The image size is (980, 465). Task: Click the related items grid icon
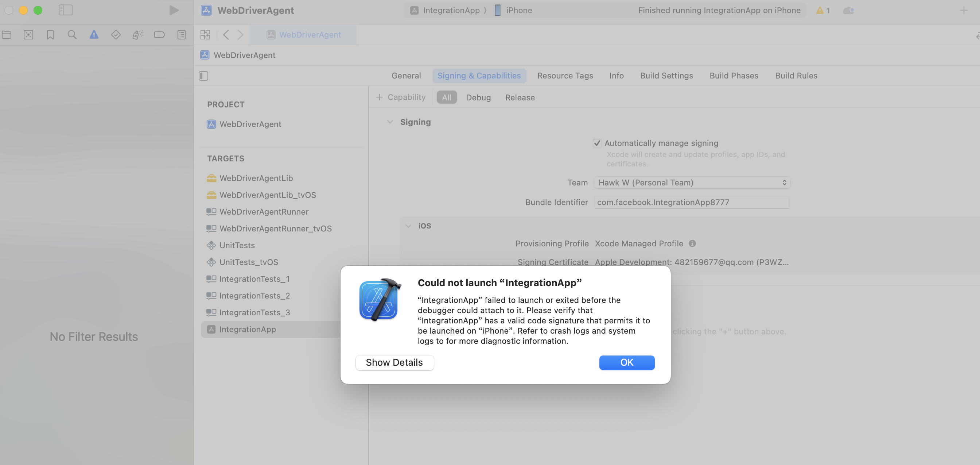(205, 35)
